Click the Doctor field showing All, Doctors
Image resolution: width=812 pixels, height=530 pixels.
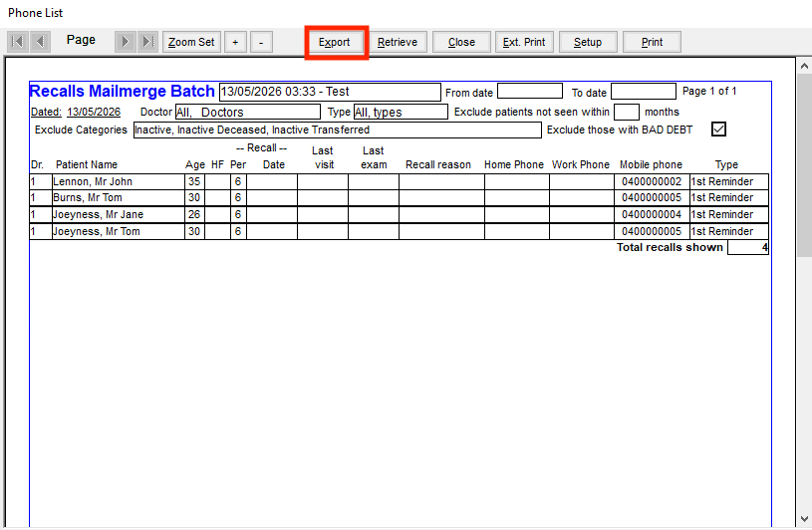pyautogui.click(x=247, y=112)
